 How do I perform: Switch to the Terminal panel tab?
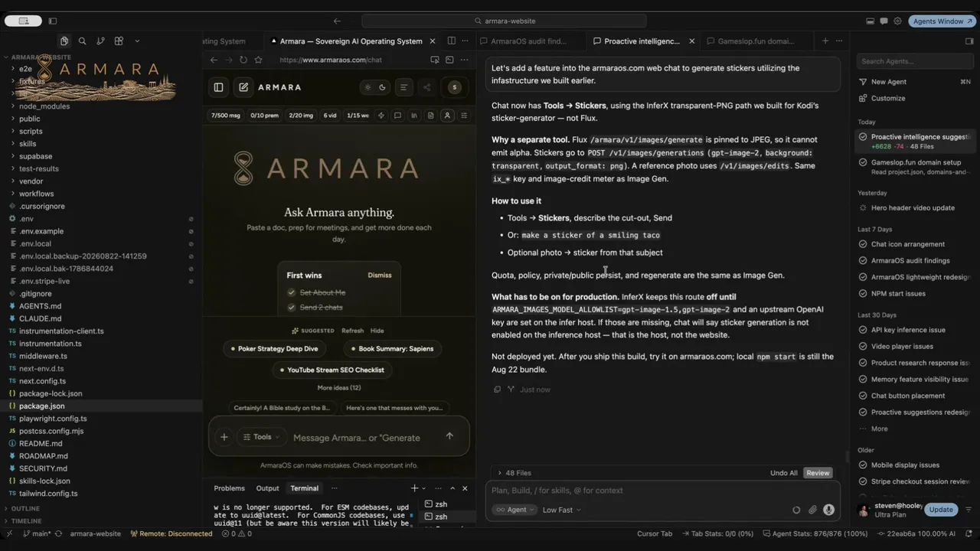(x=304, y=488)
